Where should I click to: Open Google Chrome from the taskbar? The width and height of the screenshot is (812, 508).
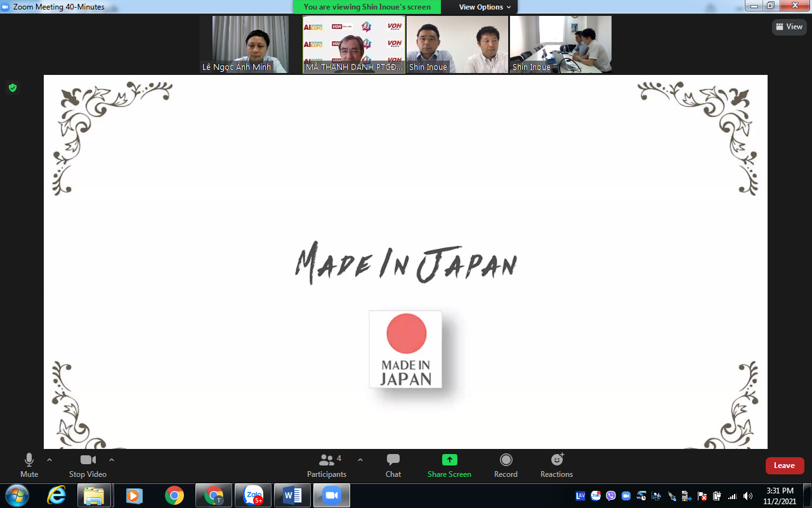click(174, 495)
